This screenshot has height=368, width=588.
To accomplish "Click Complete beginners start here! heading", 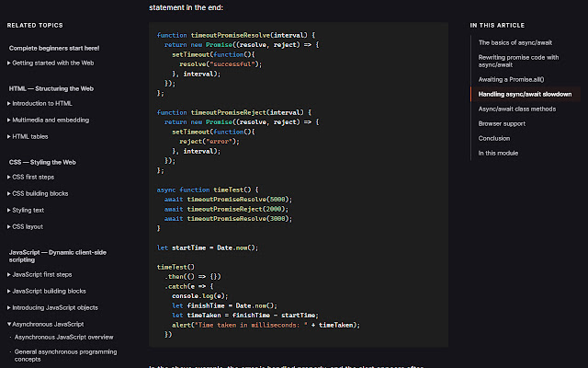I will pos(54,48).
